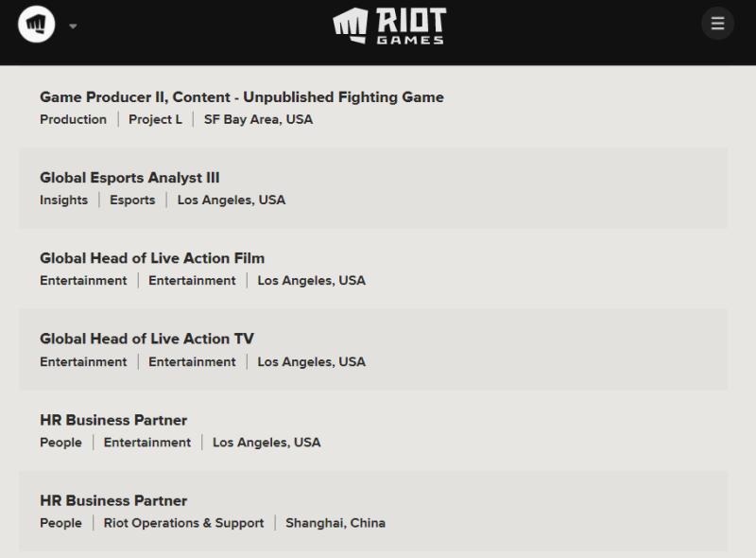Screen dimensions: 756x558
Task: Open Global Head of Live Action TV listing
Action: pos(146,339)
